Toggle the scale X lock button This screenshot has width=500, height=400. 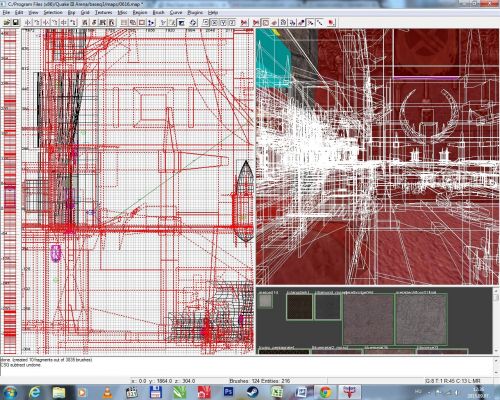click(214, 23)
